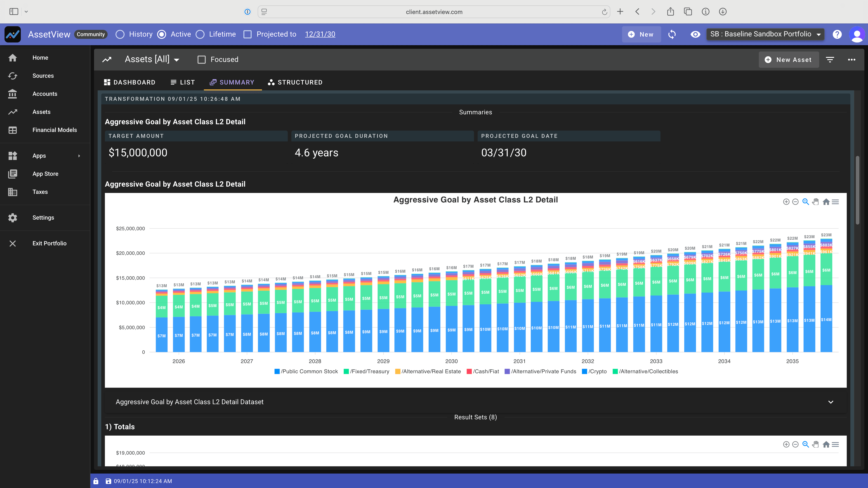Select the History radio button
Image resolution: width=868 pixels, height=488 pixels.
tap(120, 34)
